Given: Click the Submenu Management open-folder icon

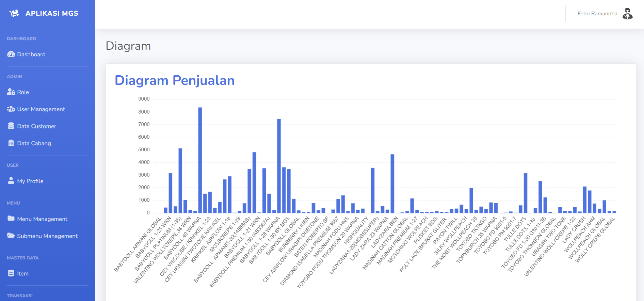Looking at the screenshot, I should [11, 236].
